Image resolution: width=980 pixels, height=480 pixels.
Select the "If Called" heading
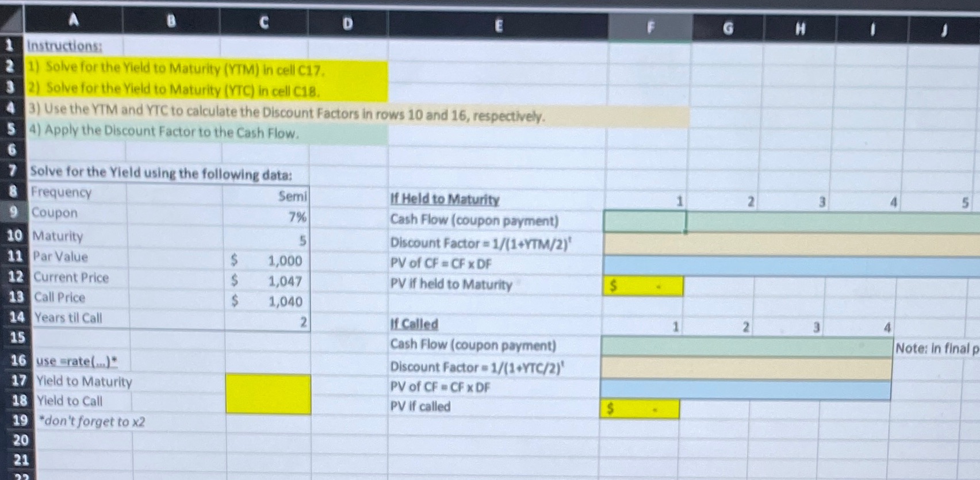tap(414, 324)
